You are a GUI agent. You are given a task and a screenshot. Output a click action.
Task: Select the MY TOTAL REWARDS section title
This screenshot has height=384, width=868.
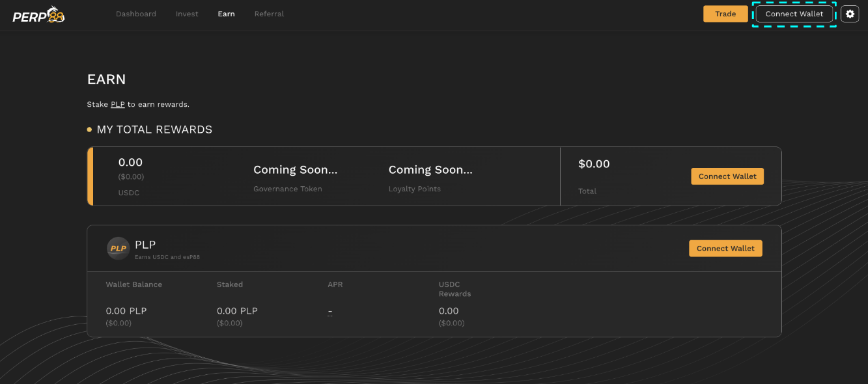pos(154,130)
